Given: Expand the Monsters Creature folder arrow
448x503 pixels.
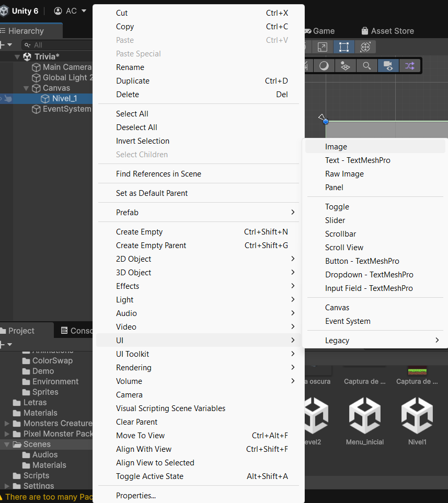Looking at the screenshot, I should point(7,424).
